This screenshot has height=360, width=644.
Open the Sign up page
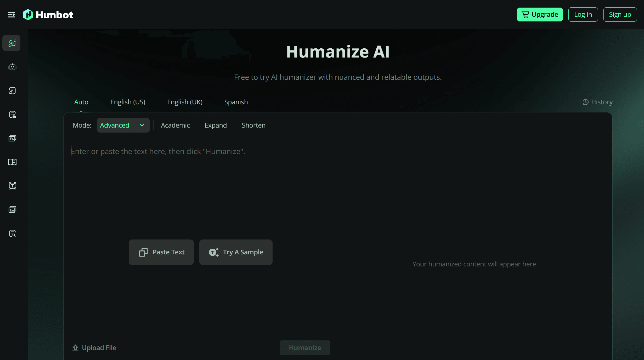point(620,14)
